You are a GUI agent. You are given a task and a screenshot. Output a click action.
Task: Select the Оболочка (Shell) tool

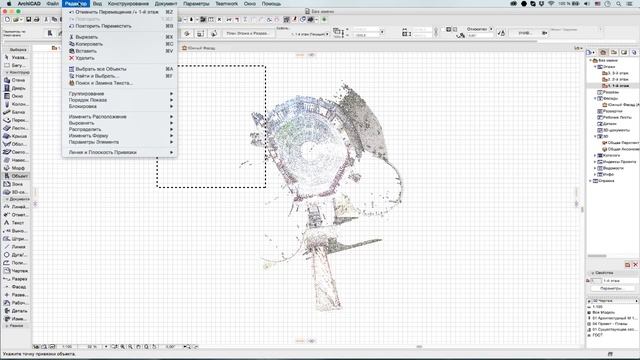(x=16, y=144)
